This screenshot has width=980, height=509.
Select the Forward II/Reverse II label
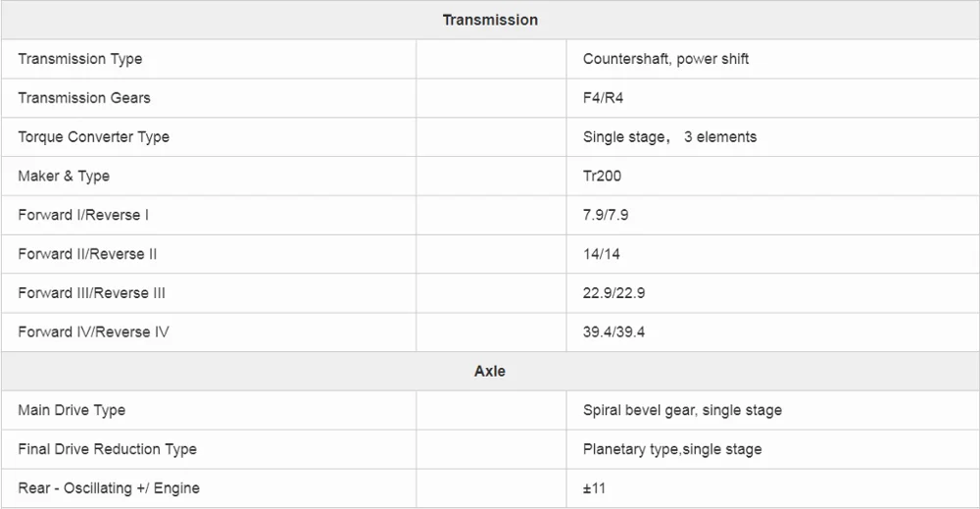[x=87, y=254]
